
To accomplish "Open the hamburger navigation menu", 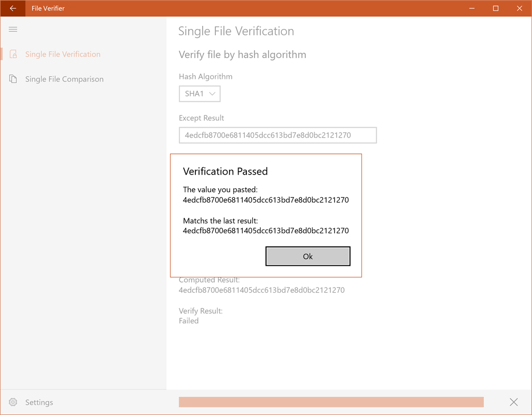I will 13,29.
